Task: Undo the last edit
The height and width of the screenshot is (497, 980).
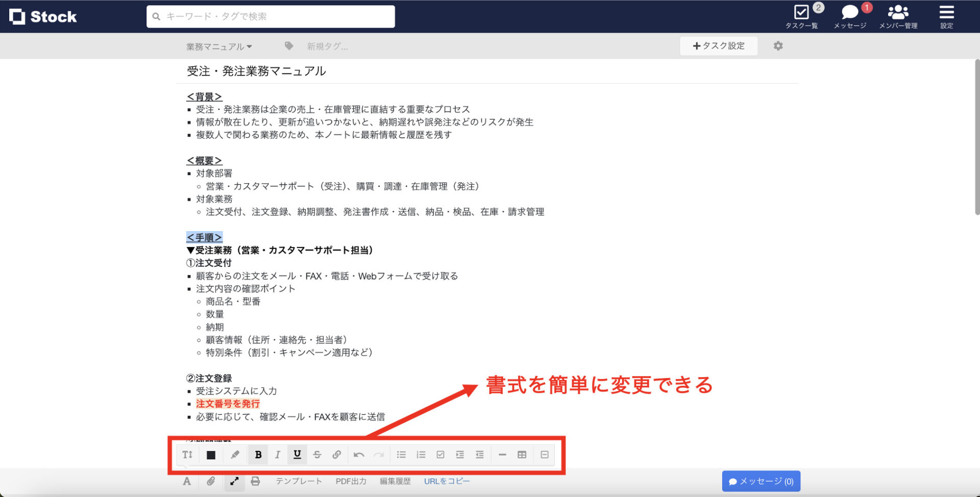Action: tap(359, 454)
